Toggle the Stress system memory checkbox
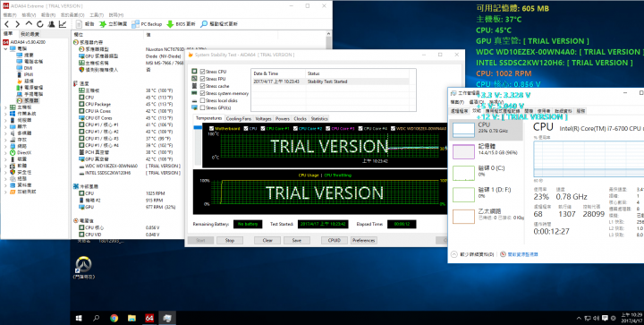Screen dimensions: 644x325 202,93
